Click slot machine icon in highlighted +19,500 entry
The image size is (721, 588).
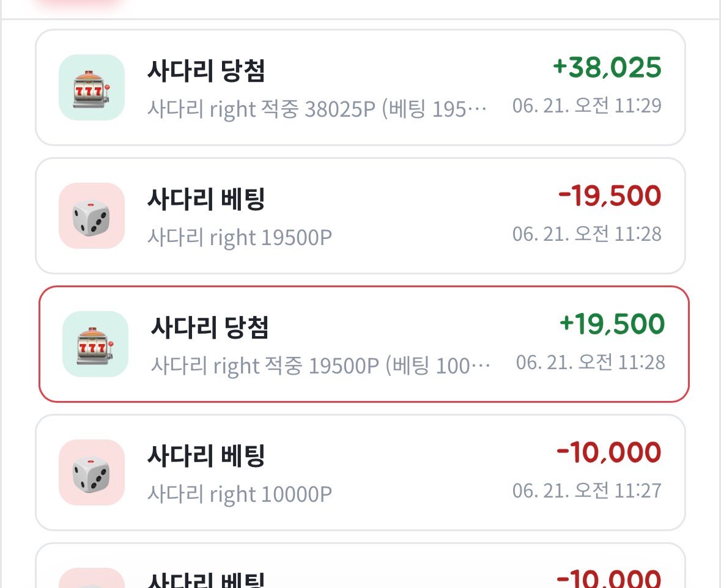(x=95, y=344)
